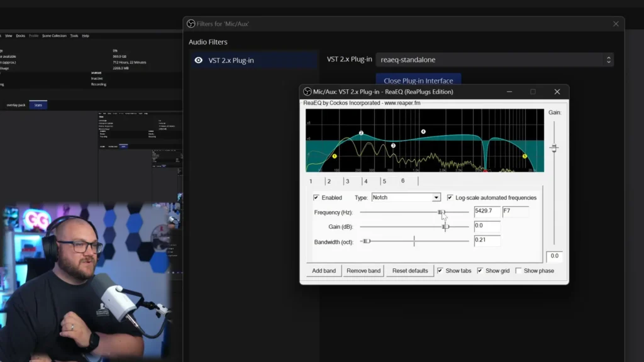Image resolution: width=644 pixels, height=362 pixels.
Task: Click the Bandwidth (oct) slider handle
Action: pyautogui.click(x=367, y=241)
